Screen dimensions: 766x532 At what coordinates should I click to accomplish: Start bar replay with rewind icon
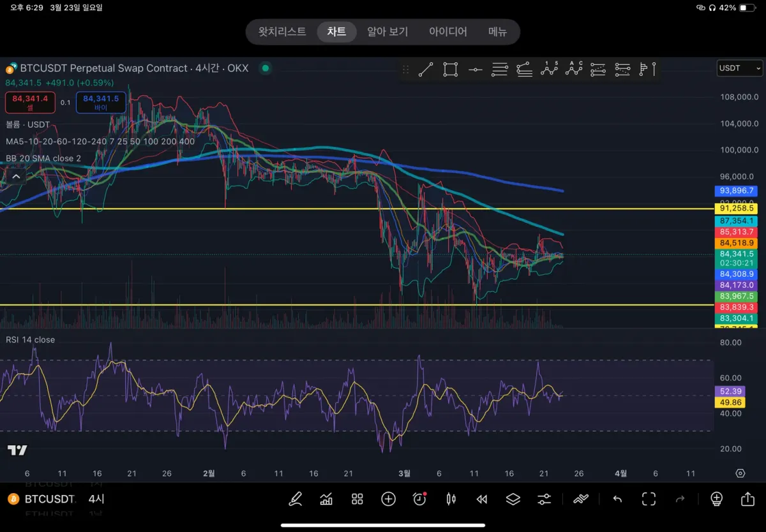coord(482,499)
